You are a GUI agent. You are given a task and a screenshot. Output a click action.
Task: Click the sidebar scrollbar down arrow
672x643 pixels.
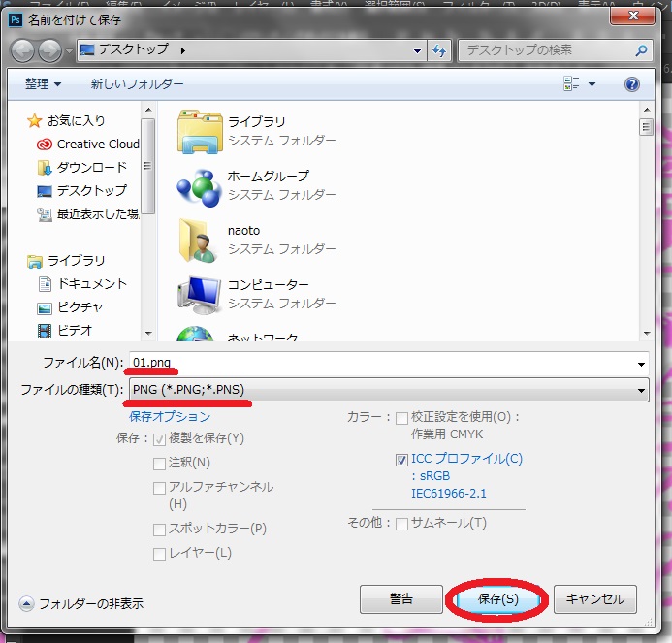coord(148,333)
